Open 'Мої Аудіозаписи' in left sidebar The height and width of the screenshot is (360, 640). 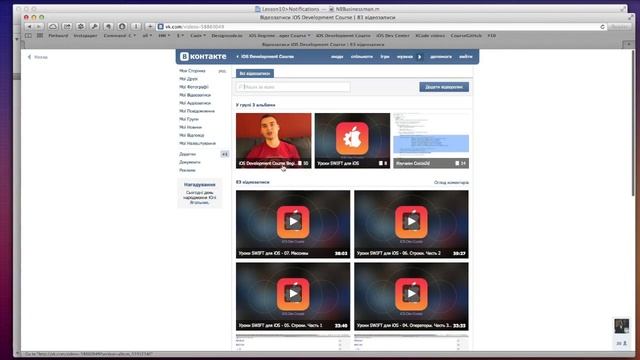195,103
